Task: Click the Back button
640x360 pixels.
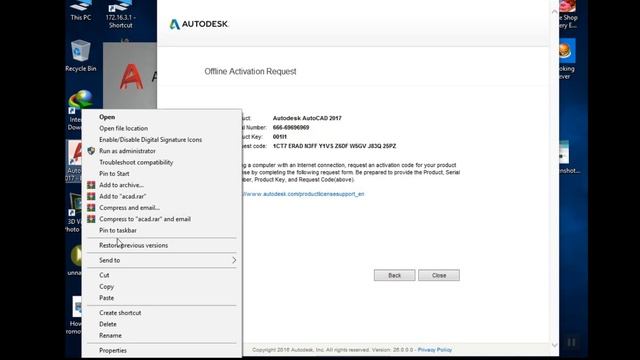Action: pyautogui.click(x=394, y=276)
